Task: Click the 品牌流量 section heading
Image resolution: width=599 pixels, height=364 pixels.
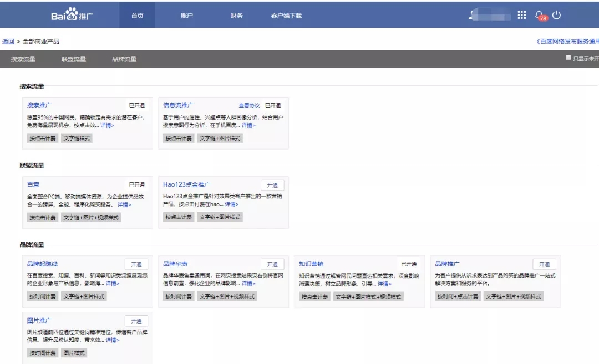Action: pyautogui.click(x=32, y=245)
